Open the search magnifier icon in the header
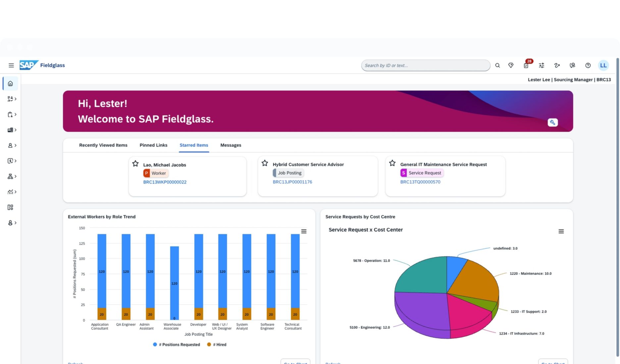Screen dimensions: 620x364 coord(497,65)
